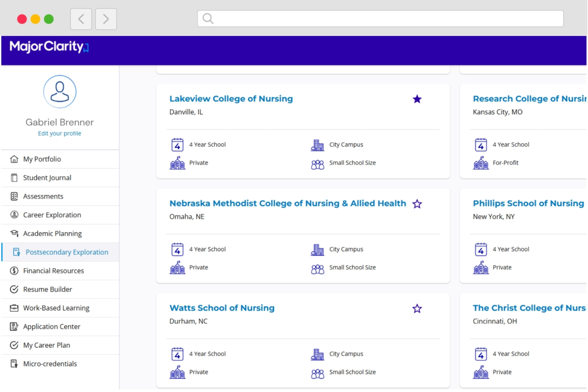
Task: Favorite Nebraska Methodist College with star
Action: (417, 204)
